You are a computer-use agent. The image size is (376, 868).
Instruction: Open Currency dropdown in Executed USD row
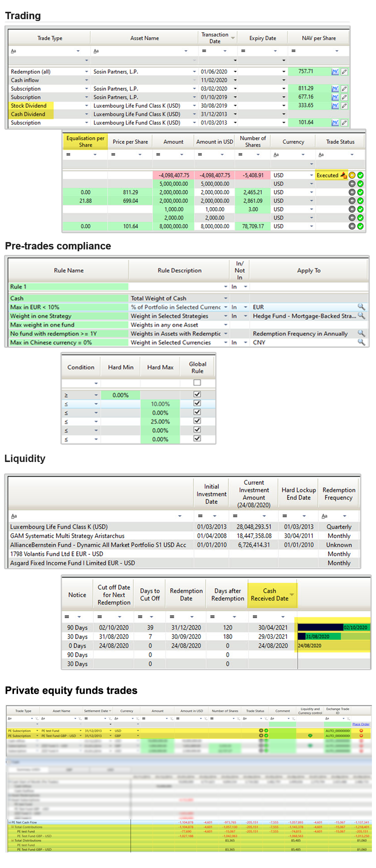311,175
